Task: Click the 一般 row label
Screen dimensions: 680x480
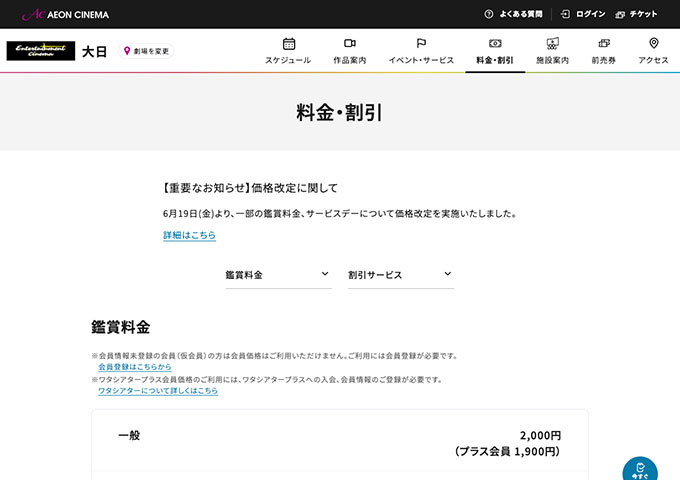Action: (x=129, y=435)
